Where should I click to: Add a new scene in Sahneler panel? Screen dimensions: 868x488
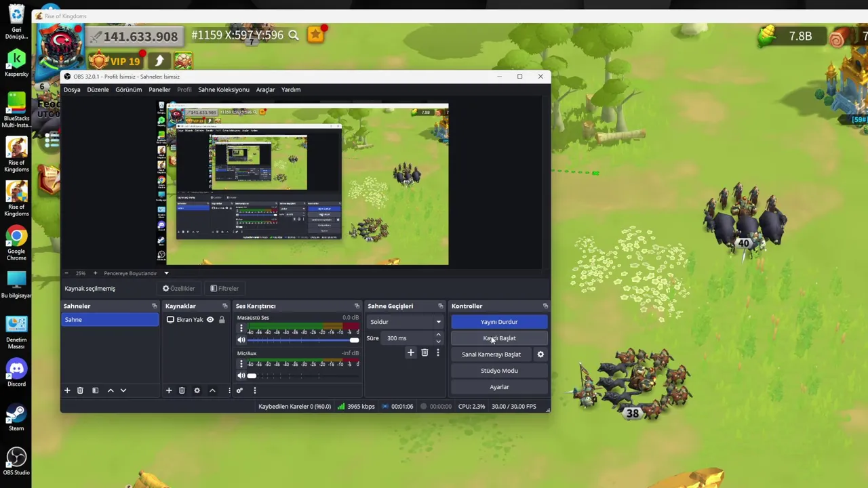pyautogui.click(x=67, y=390)
